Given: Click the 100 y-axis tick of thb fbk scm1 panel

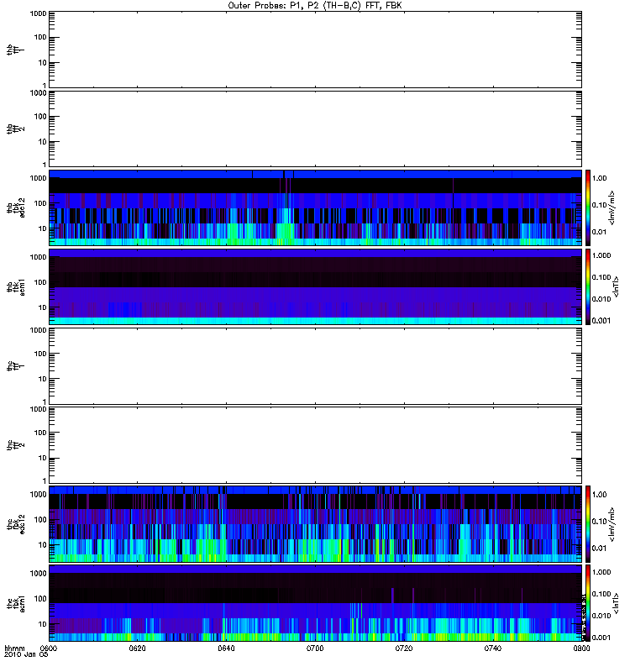Looking at the screenshot, I should [40, 282].
